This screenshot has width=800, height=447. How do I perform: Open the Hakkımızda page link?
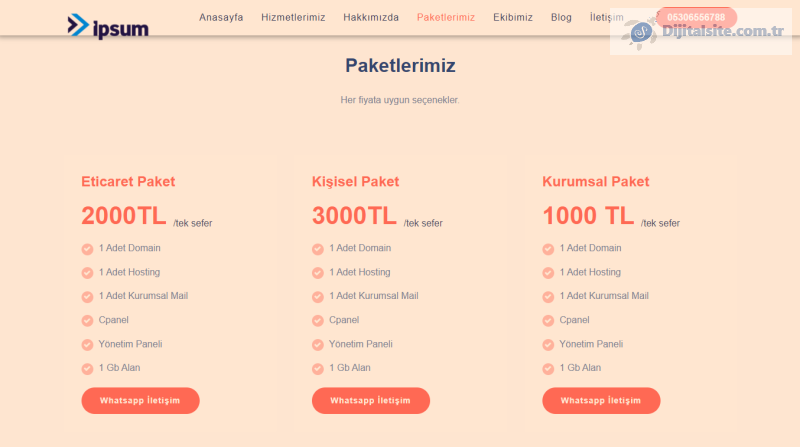click(x=371, y=18)
